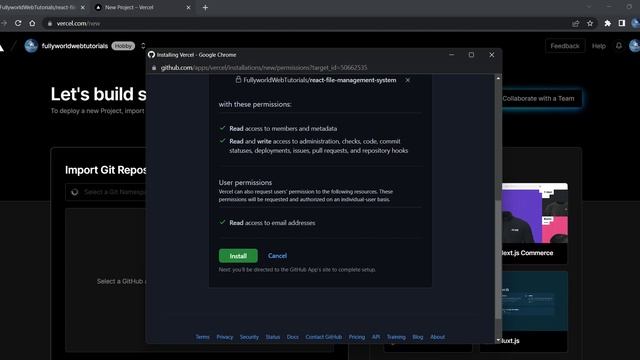This screenshot has width=640, height=360.
Task: Open the fullyworldwebtutorials team avatar
Action: coord(31,46)
